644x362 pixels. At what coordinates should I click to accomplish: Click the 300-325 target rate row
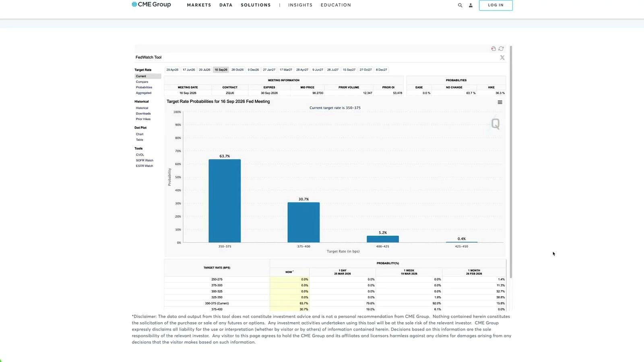pos(335,291)
